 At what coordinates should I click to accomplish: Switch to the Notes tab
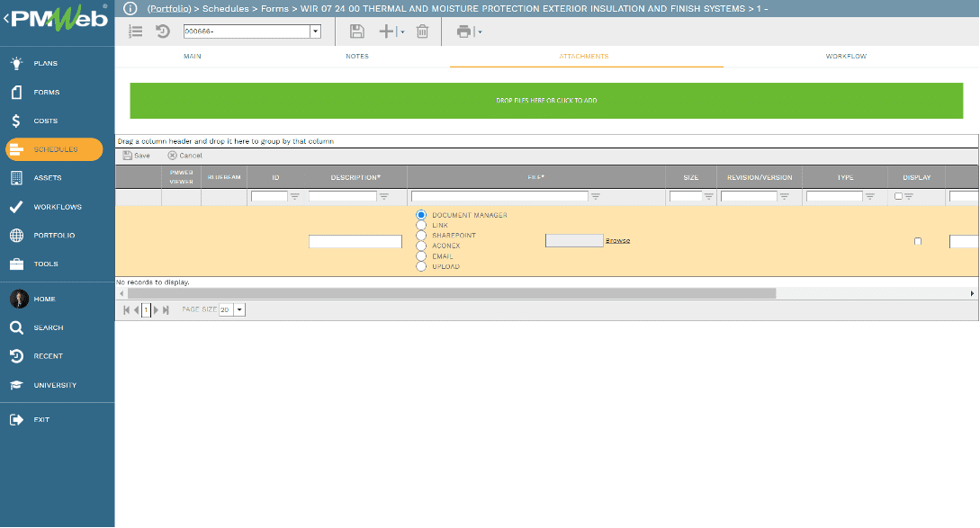[x=357, y=56]
